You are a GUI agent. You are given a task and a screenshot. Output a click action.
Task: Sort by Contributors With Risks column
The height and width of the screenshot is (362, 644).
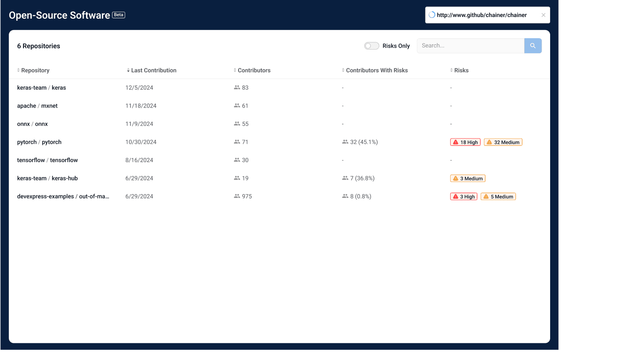point(377,70)
